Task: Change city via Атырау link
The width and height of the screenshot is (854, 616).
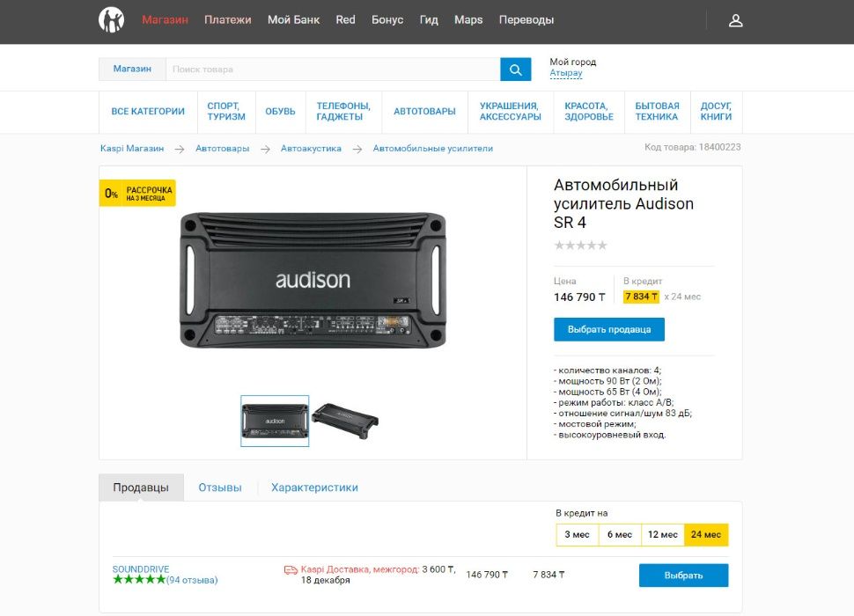Action: click(566, 73)
